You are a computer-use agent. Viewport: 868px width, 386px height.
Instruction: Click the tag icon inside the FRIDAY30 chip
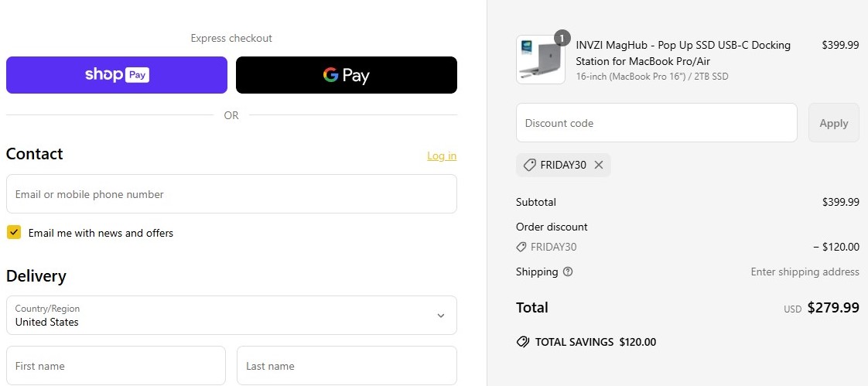pyautogui.click(x=530, y=165)
